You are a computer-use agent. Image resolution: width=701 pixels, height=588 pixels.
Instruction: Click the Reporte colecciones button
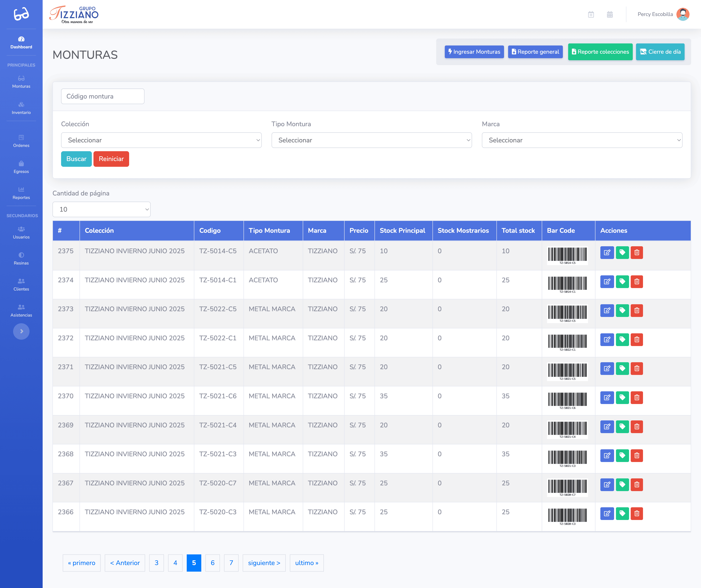[600, 52]
